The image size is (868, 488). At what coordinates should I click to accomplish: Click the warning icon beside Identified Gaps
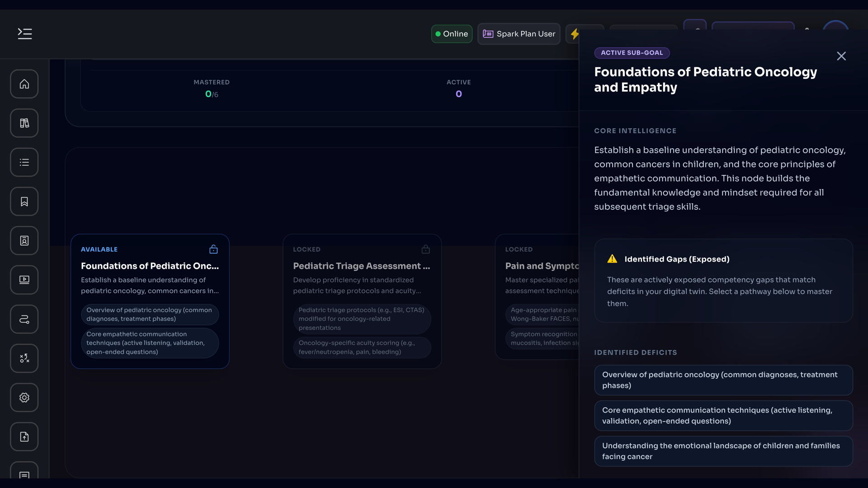pyautogui.click(x=612, y=259)
